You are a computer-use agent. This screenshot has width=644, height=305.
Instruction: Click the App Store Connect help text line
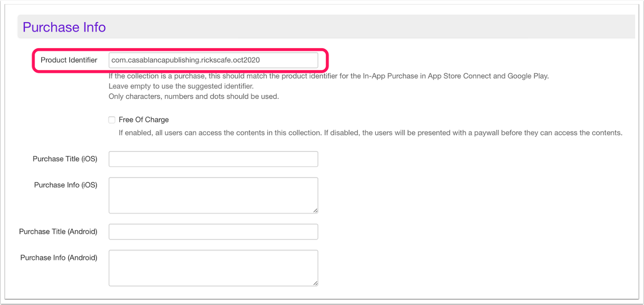point(329,76)
